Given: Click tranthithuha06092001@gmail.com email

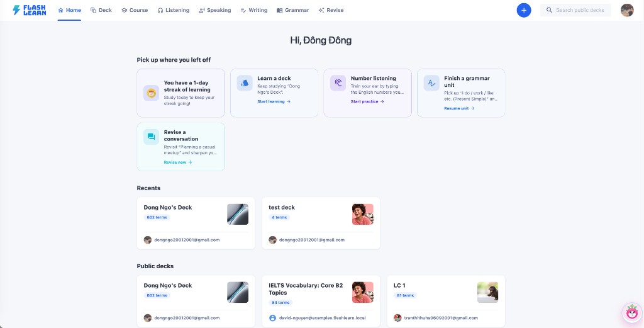Looking at the screenshot, I should 441,318.
